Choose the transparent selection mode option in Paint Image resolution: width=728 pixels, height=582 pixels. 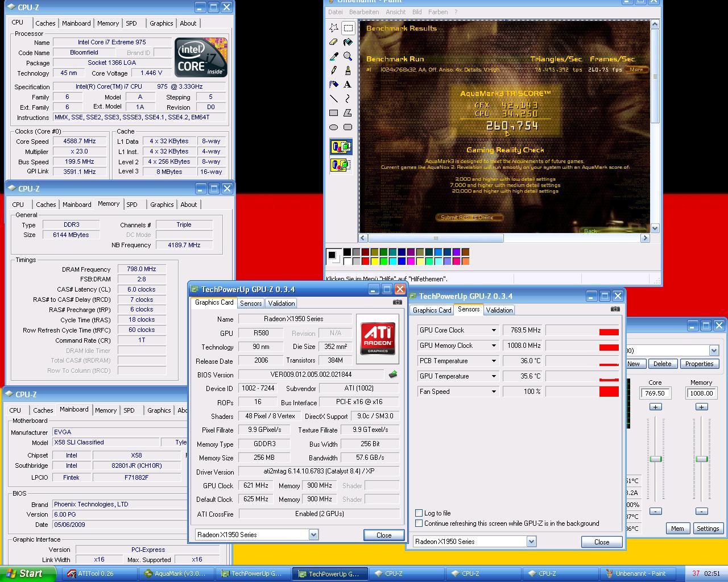pos(341,165)
